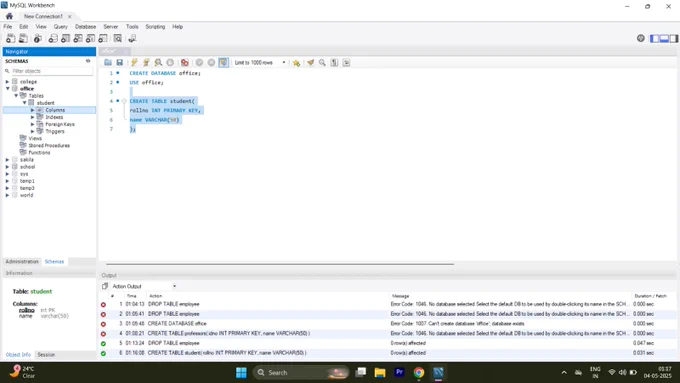
Task: Toggle the right sidebar panel visibility
Action: pyautogui.click(x=674, y=39)
